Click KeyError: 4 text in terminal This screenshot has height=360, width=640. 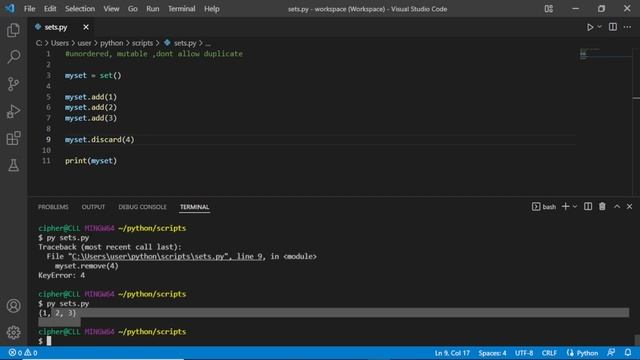(x=62, y=276)
